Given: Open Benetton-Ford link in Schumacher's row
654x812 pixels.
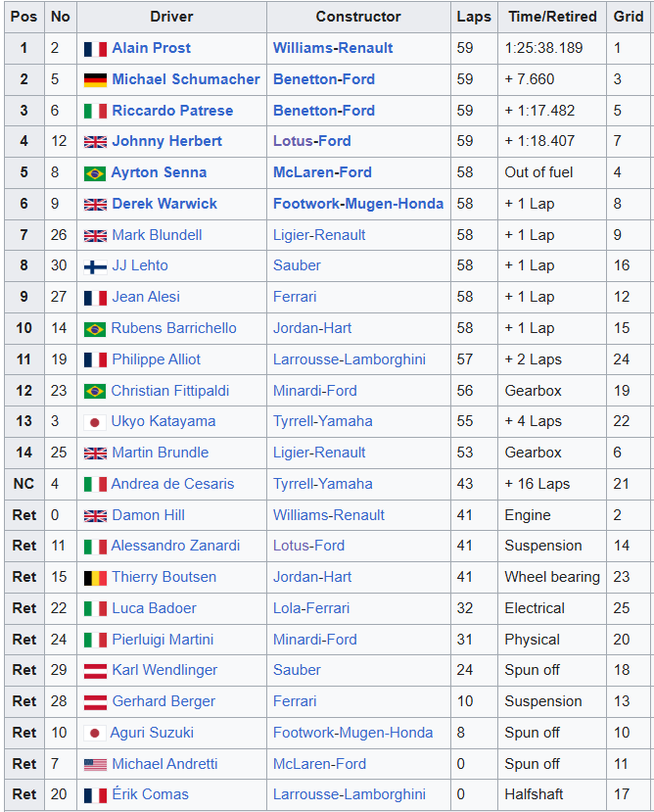Looking at the screenshot, I should point(324,79).
